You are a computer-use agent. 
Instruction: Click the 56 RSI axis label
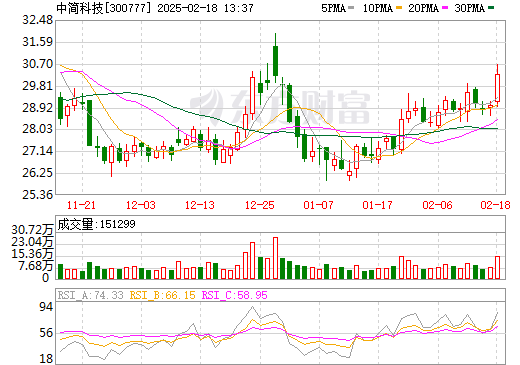46,333
